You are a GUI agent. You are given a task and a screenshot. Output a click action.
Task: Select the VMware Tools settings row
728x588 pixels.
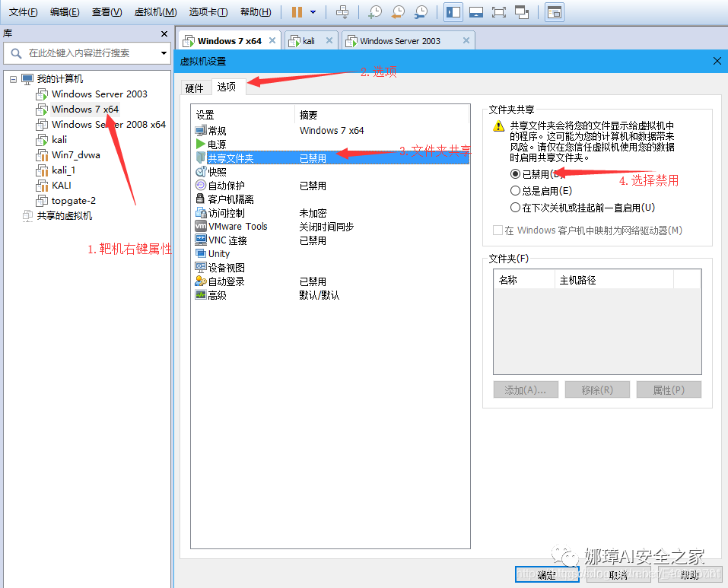(x=332, y=227)
